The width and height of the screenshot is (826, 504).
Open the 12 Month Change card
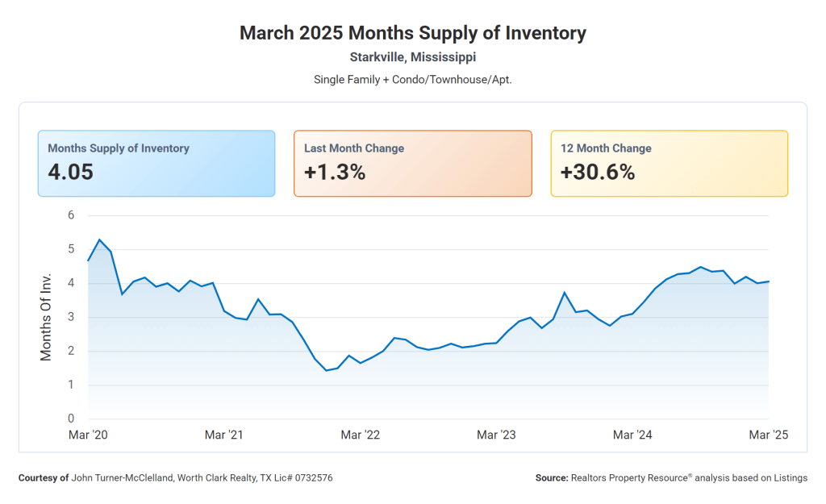pos(669,164)
